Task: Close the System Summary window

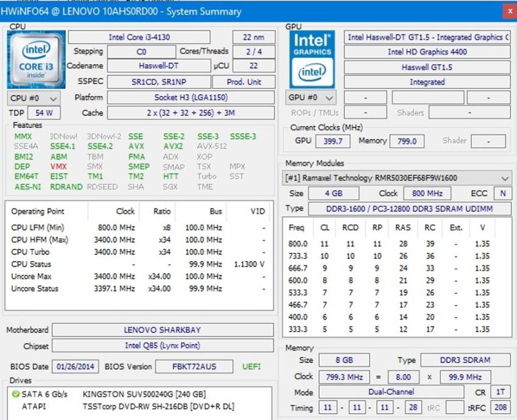Action: click(x=509, y=11)
